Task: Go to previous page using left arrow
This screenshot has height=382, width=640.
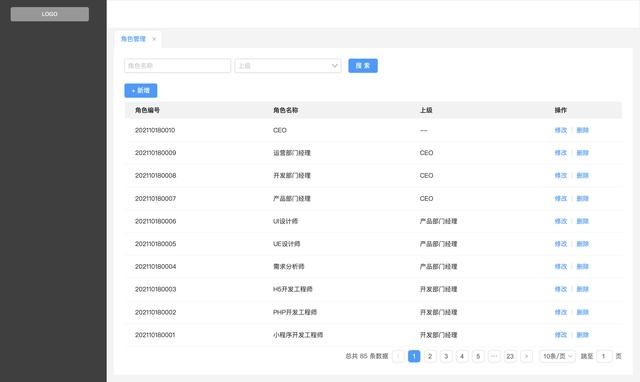Action: [x=398, y=356]
